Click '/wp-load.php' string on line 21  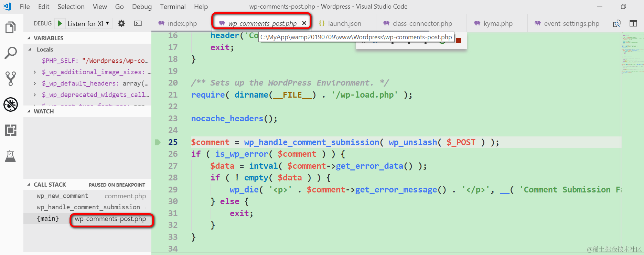(x=365, y=95)
